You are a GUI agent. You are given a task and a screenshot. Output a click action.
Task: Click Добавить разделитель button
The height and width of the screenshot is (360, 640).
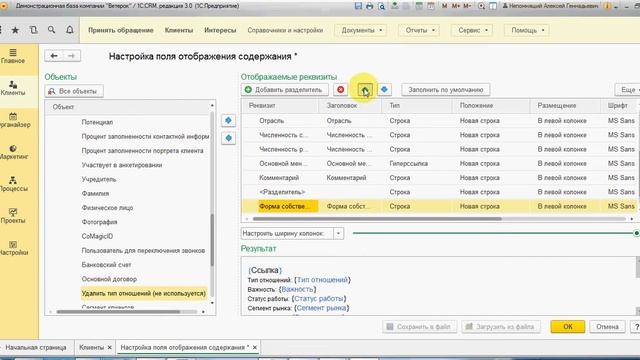coord(284,89)
